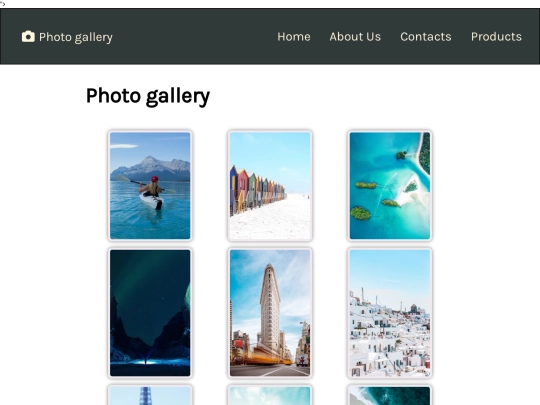View the aerial turquoise islands photo
This screenshot has width=540, height=405.
click(390, 186)
